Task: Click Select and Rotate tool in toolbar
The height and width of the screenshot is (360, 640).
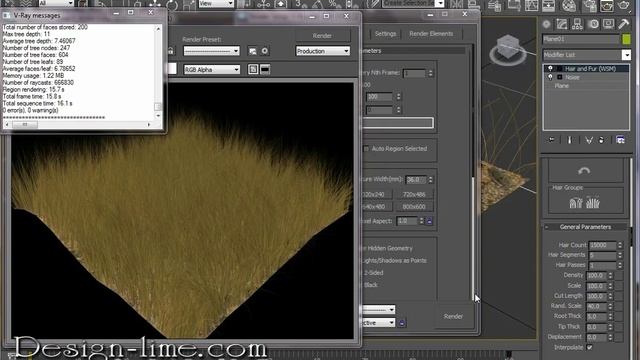Action: pos(172,5)
